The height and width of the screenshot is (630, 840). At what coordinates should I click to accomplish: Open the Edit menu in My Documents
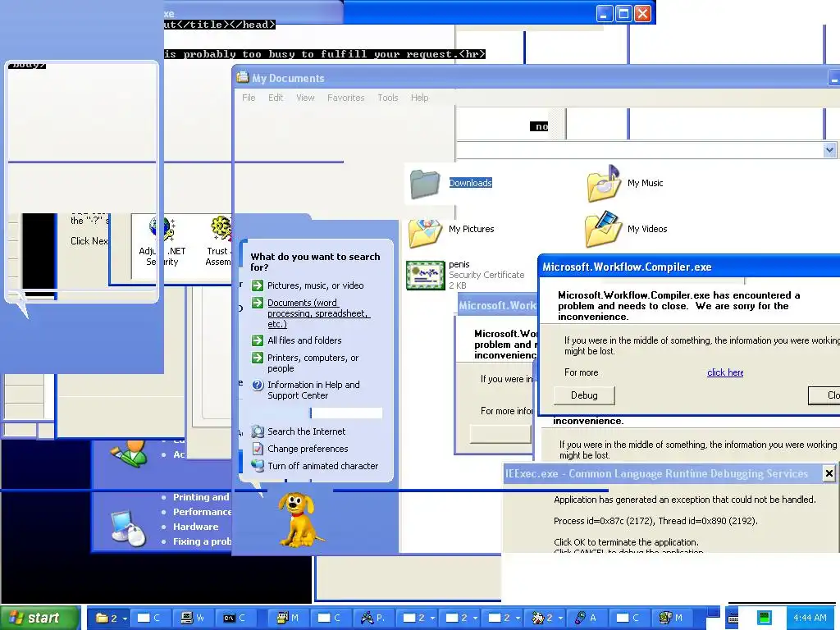(x=276, y=98)
